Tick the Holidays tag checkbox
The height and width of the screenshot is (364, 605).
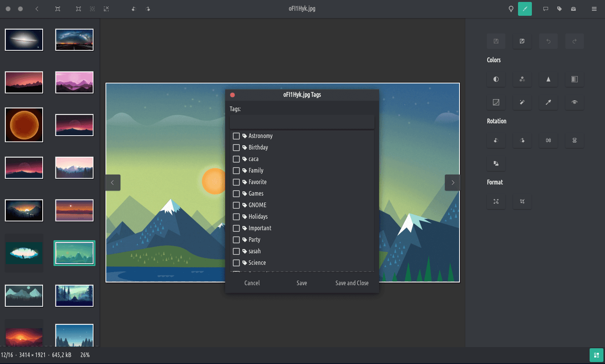(236, 217)
